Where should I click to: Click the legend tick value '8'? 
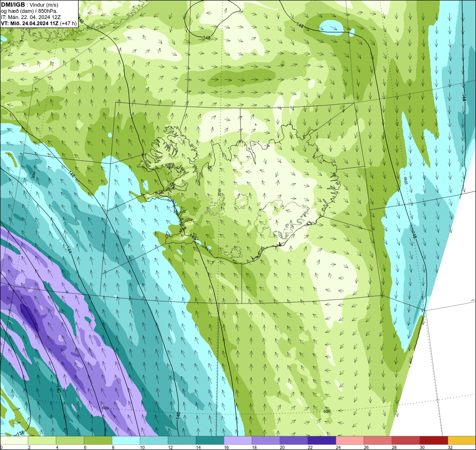(x=113, y=447)
